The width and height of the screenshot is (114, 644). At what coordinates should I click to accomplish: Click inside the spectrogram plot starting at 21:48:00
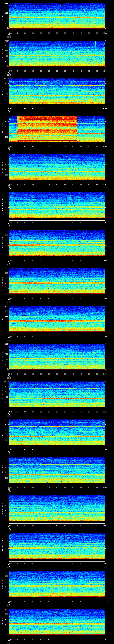[x=57, y=167]
